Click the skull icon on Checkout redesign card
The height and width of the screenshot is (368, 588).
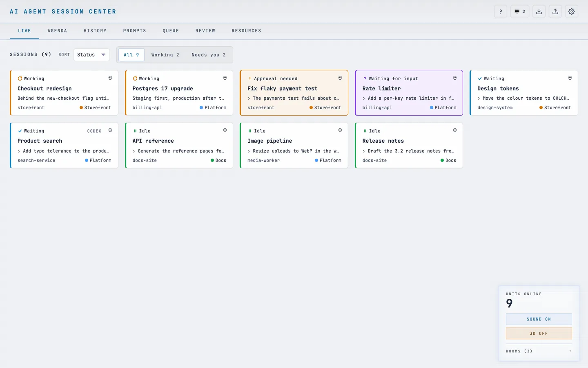click(110, 78)
